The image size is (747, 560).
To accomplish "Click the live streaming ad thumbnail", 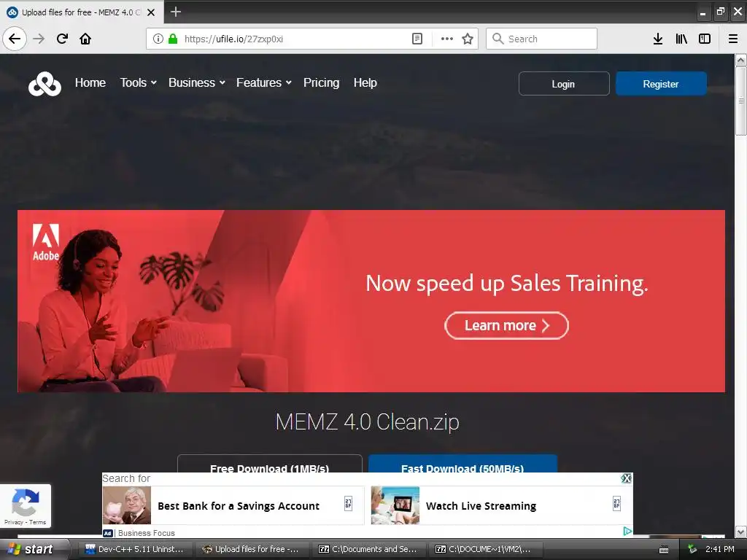I will click(395, 506).
